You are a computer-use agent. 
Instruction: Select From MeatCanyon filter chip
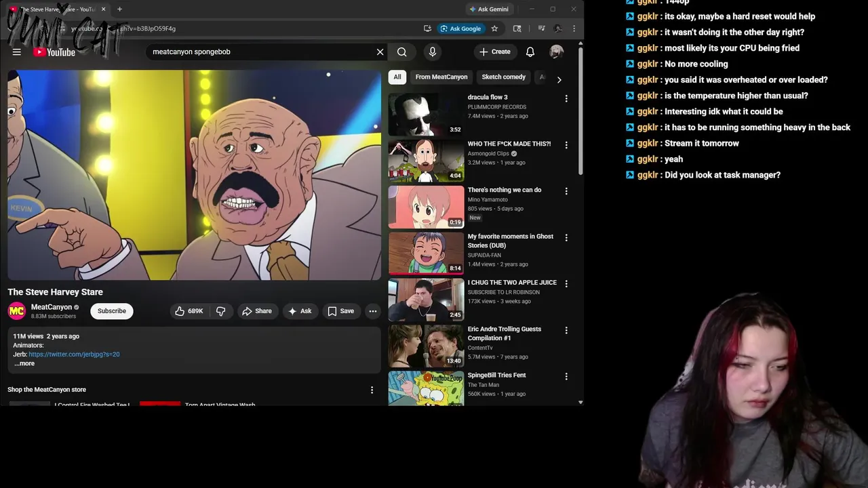[x=441, y=77]
